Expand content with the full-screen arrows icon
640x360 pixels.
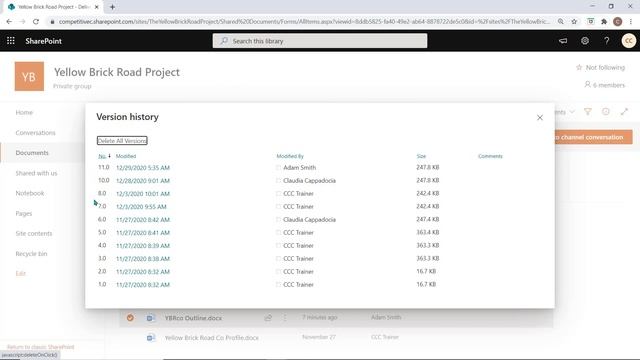coord(624,111)
